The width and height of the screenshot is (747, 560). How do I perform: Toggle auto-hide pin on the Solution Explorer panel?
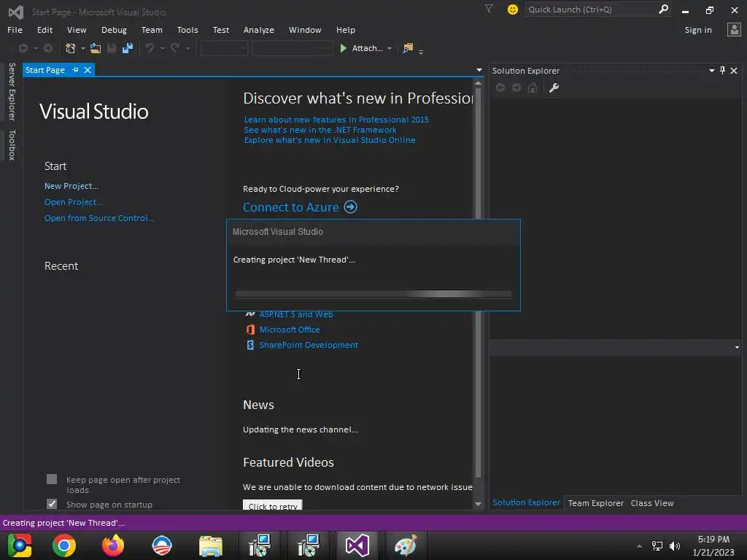tap(723, 71)
